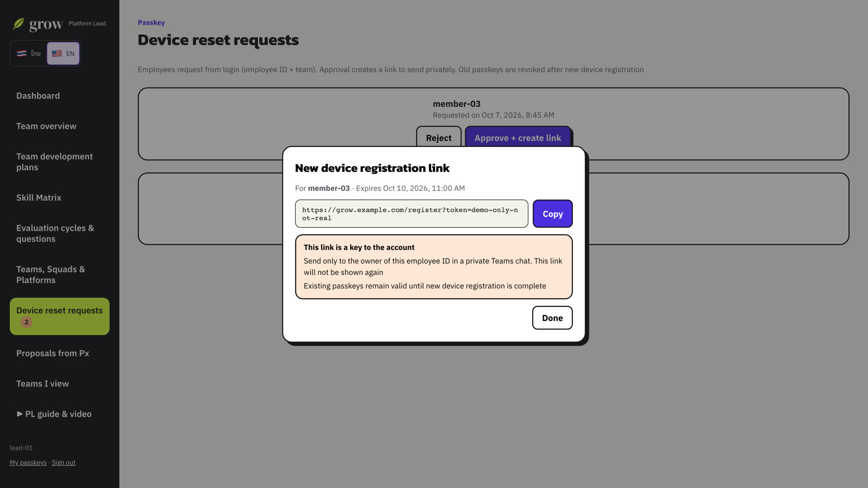Open Skill Matrix page

(x=60, y=197)
